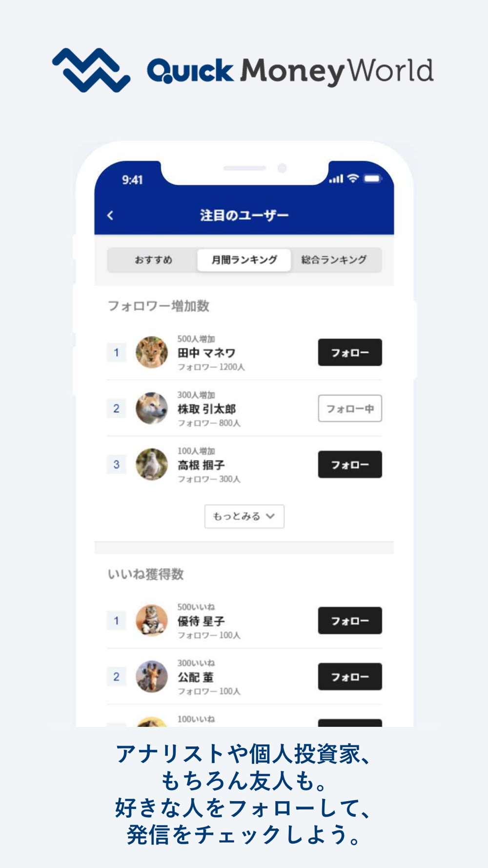Open 優待 星子's cat avatar

tap(151, 620)
